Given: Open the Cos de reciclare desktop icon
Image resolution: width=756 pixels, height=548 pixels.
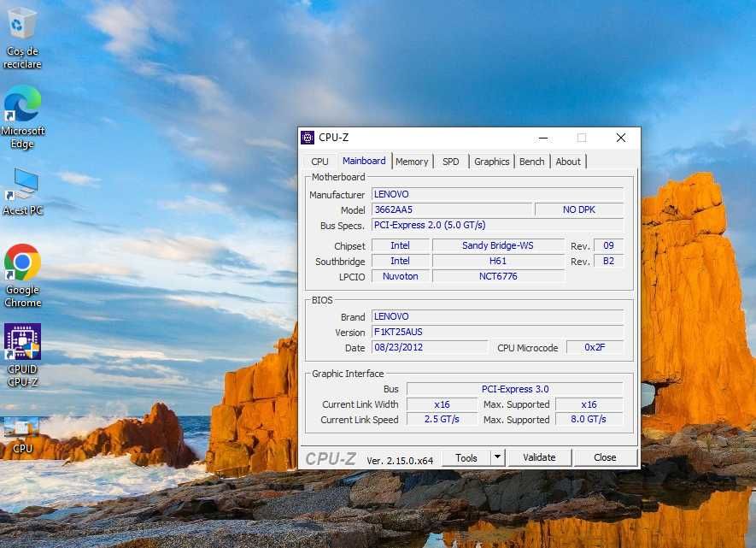Looking at the screenshot, I should pyautogui.click(x=21, y=38).
